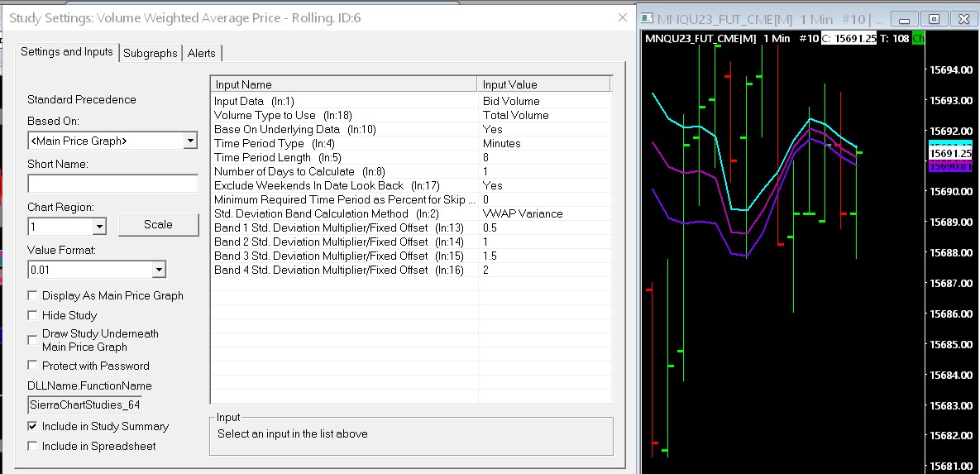Toggle the Include in Spreadsheet checkbox
The height and width of the screenshot is (474, 980).
32,446
